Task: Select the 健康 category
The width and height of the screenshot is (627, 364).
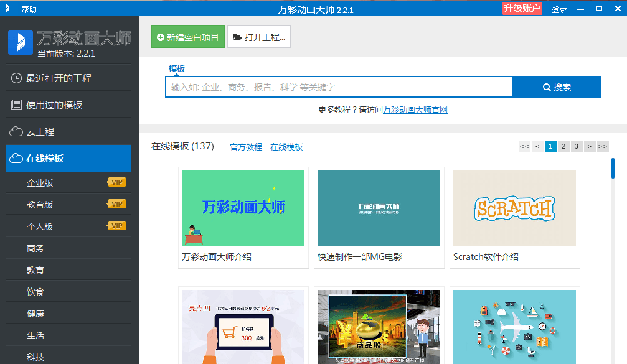Action: 68,314
